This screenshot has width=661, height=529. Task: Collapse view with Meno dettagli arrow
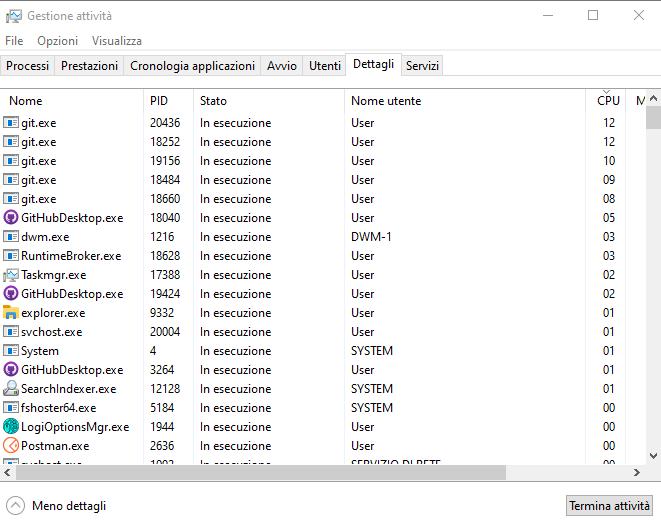tap(16, 506)
